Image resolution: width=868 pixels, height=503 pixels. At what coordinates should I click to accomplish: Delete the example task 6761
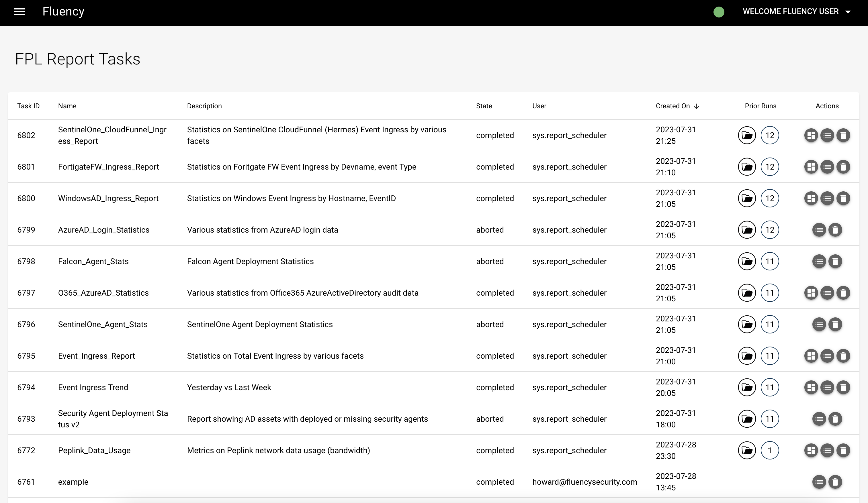coord(835,482)
